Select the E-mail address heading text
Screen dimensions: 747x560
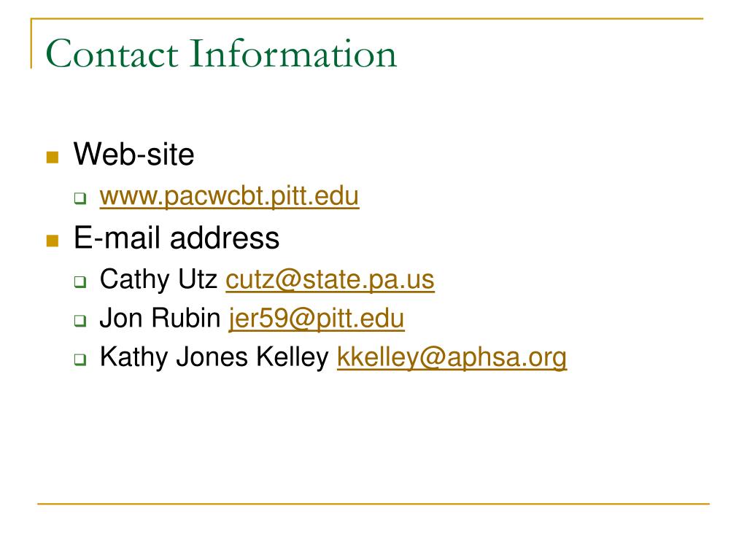tap(177, 238)
